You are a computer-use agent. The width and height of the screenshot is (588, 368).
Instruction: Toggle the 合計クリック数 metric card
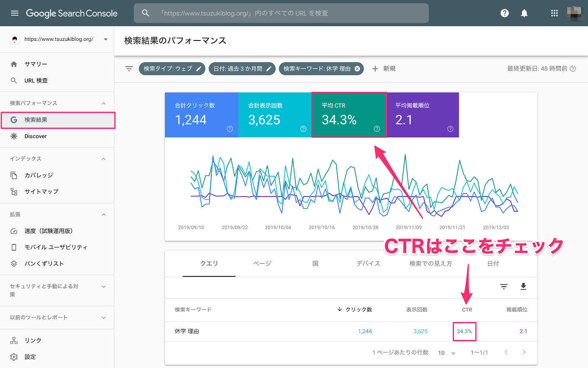pyautogui.click(x=202, y=115)
